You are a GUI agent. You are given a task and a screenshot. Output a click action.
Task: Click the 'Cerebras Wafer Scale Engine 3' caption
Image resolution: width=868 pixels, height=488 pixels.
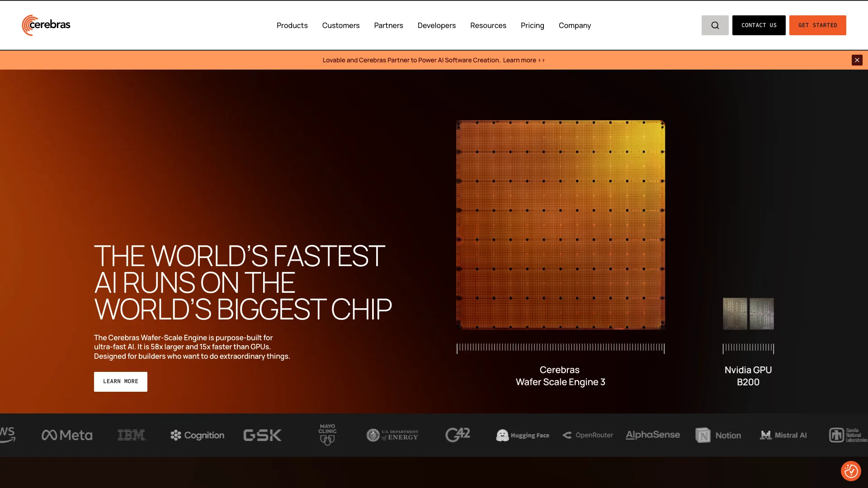pos(560,376)
